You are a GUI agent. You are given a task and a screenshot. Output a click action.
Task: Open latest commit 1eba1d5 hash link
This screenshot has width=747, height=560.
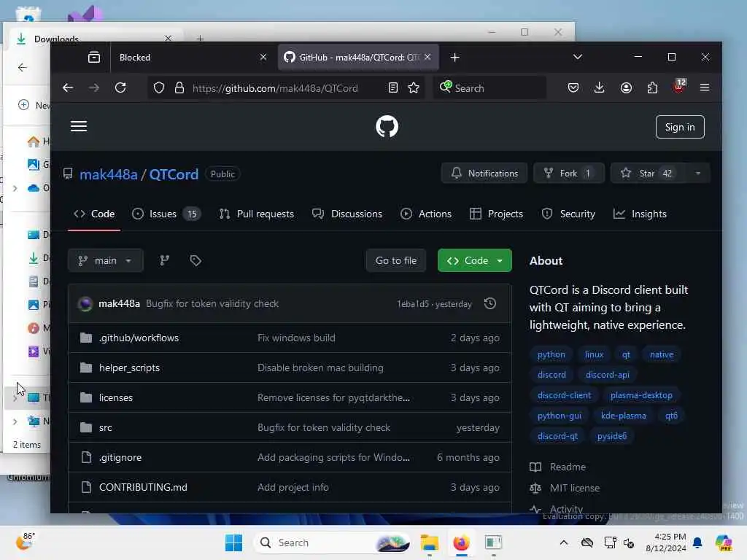click(413, 304)
